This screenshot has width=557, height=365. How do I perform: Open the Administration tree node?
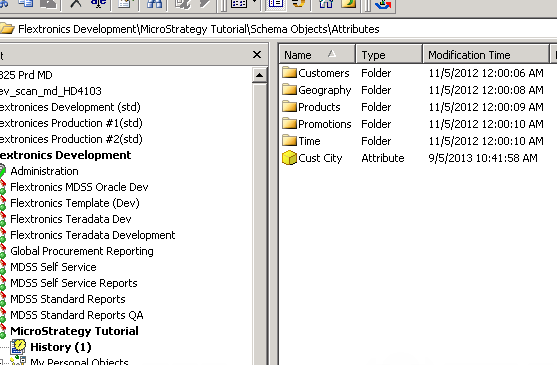(44, 171)
